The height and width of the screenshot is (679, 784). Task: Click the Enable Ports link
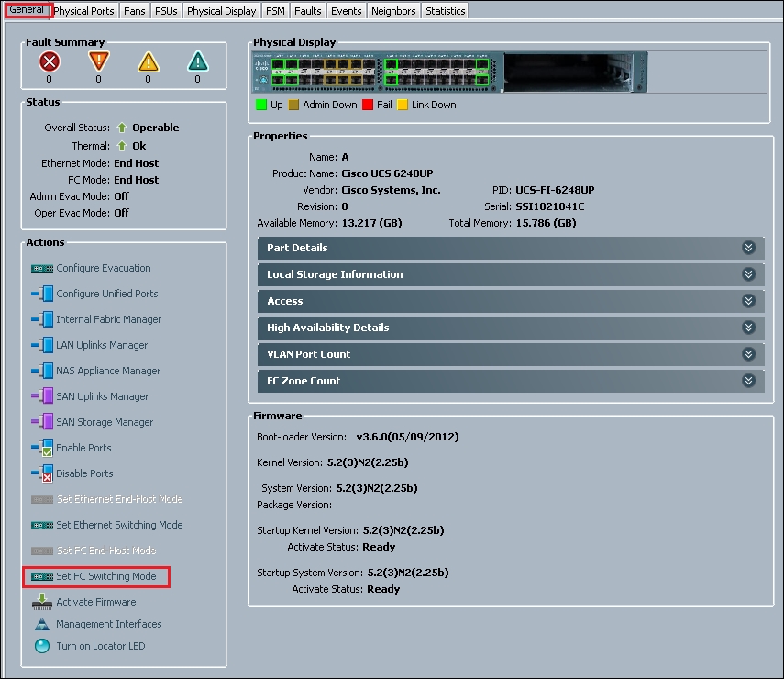tap(83, 448)
